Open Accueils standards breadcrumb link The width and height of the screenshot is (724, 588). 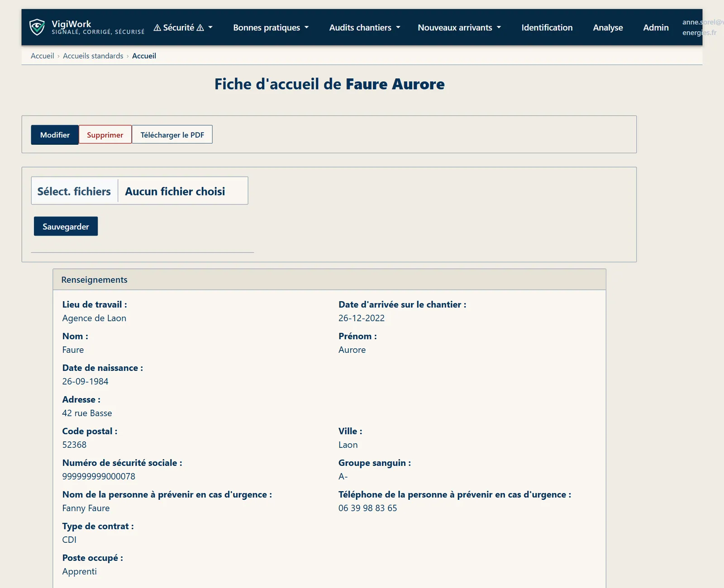93,56
